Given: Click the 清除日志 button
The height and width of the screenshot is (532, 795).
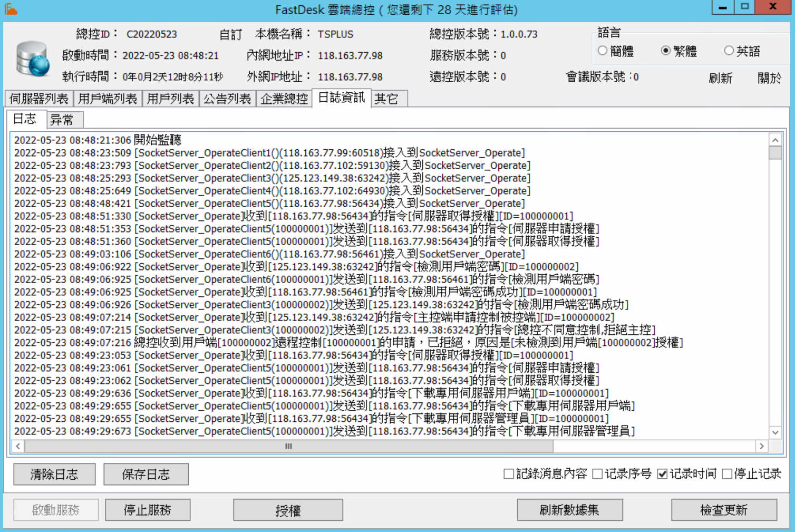Looking at the screenshot, I should point(54,475).
